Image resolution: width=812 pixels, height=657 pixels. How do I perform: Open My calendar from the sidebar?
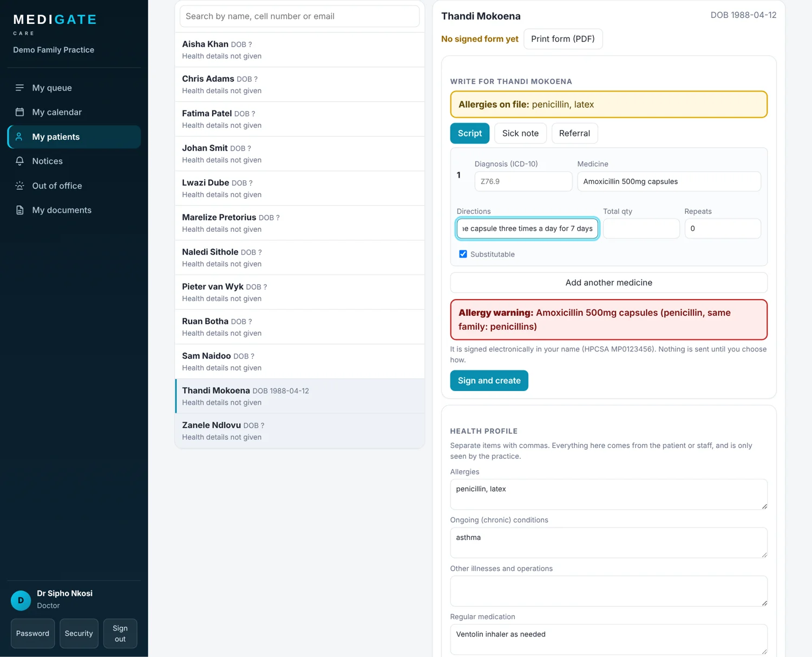tap(74, 112)
